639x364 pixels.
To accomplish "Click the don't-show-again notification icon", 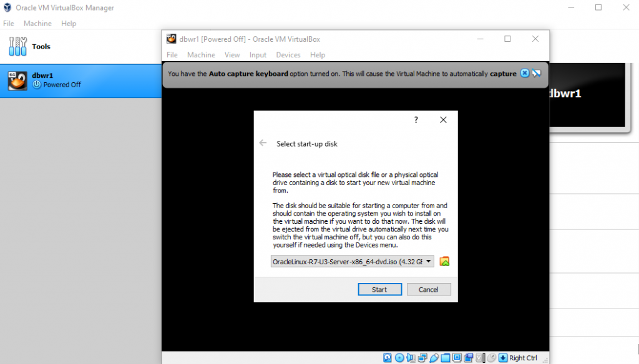I will (536, 74).
